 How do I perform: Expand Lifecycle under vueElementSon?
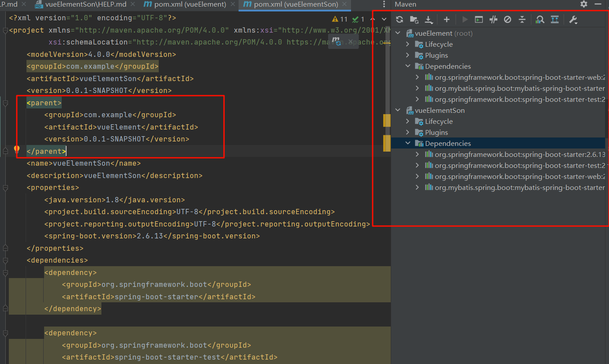408,121
